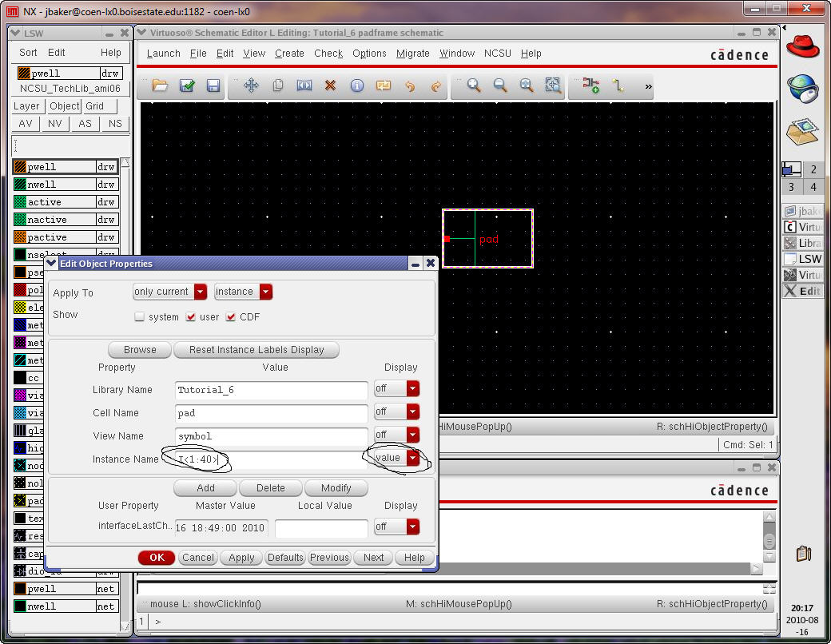Open the Properties info icon
The image size is (831, 644).
tap(357, 85)
